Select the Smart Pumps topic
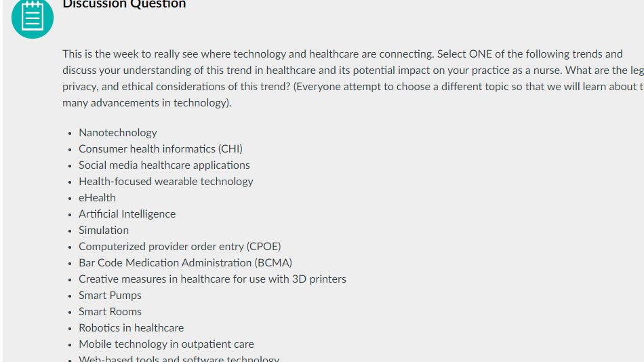644x362 pixels. pos(110,295)
